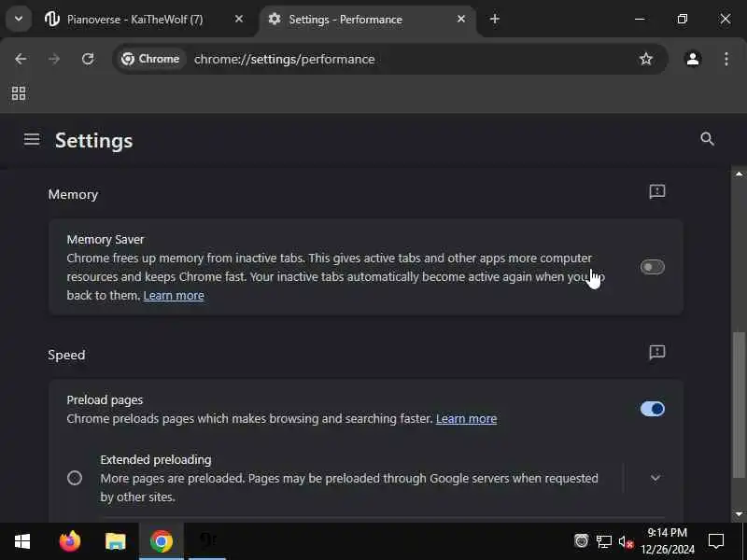
Task: Click the muted volume tray icon
Action: tap(626, 541)
